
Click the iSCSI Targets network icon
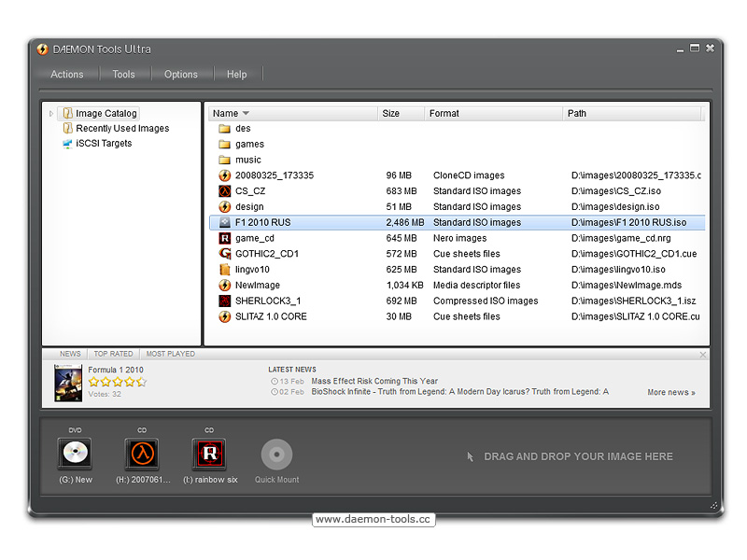coord(67,144)
